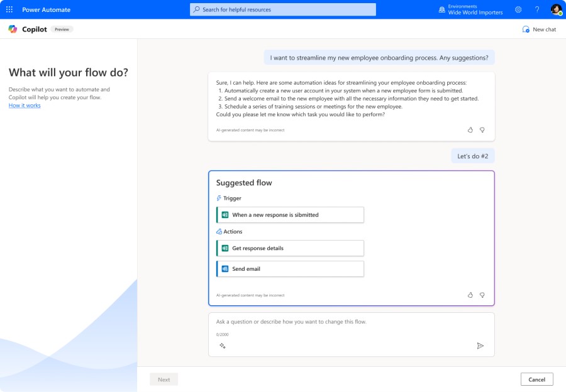This screenshot has height=392, width=566.
Task: Click the Cancel button
Action: click(x=536, y=379)
